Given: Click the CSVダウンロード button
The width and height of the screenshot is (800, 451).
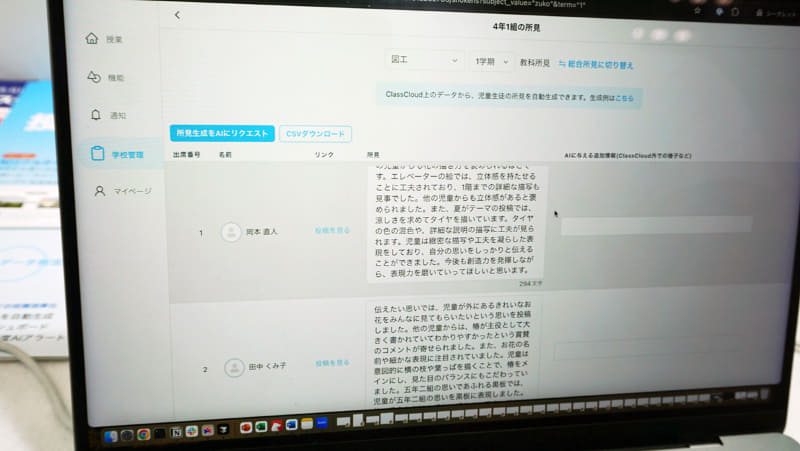Looking at the screenshot, I should pos(315,134).
